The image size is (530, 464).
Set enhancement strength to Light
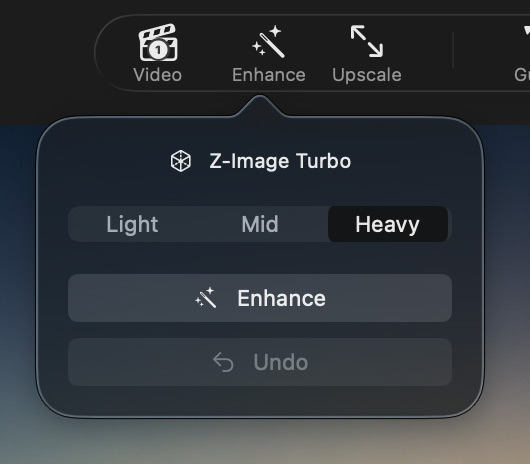point(132,224)
